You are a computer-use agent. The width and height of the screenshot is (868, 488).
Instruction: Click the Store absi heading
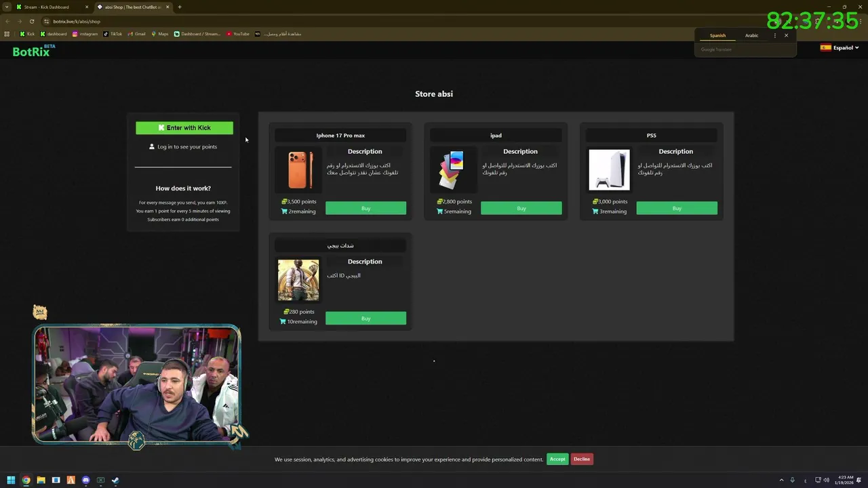434,94
